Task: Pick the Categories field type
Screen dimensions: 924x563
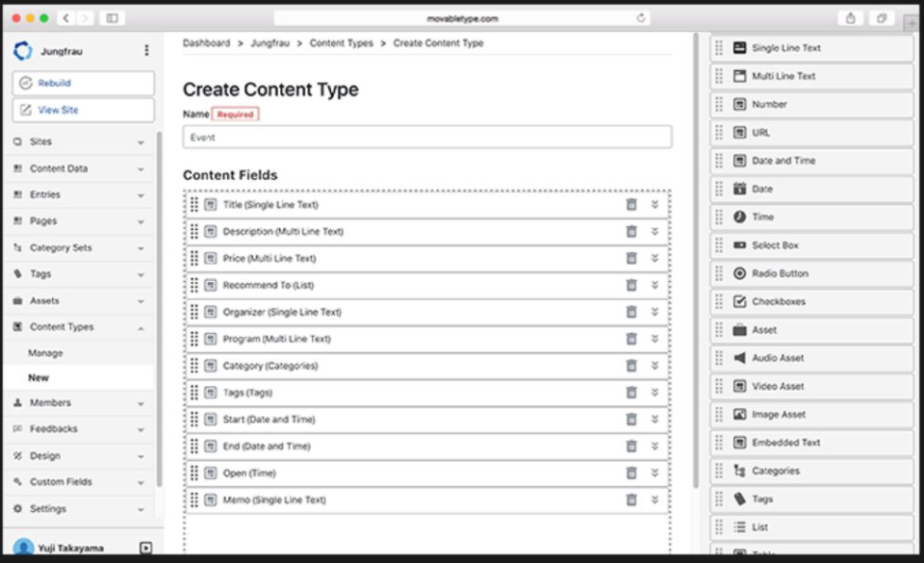Action: [x=813, y=471]
